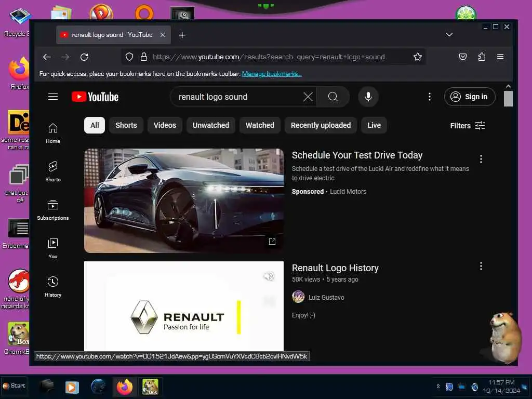Close the renault logo sound tab
Viewport: 532px width, 399px height.
[x=163, y=35]
